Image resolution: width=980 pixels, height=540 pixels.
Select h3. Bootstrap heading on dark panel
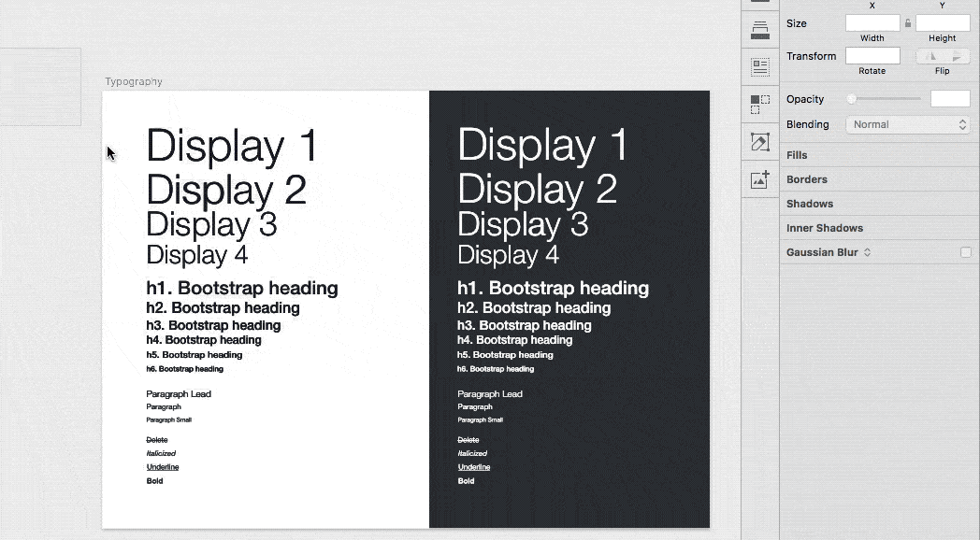tap(525, 325)
